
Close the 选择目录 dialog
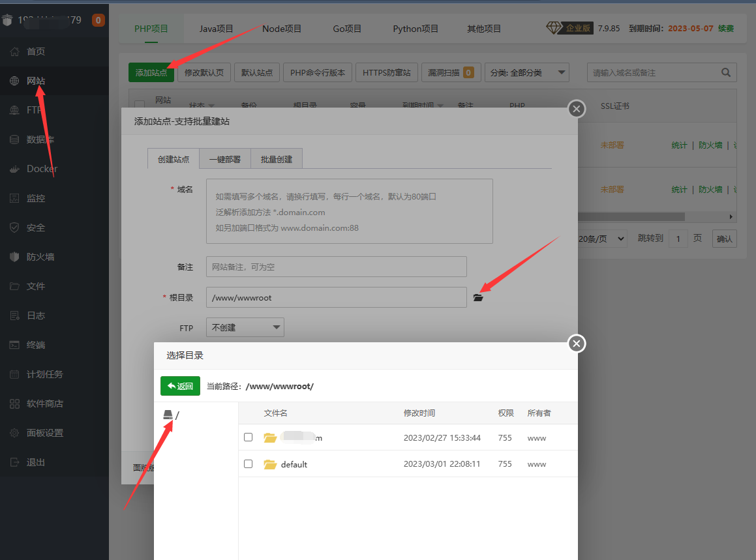pyautogui.click(x=577, y=344)
